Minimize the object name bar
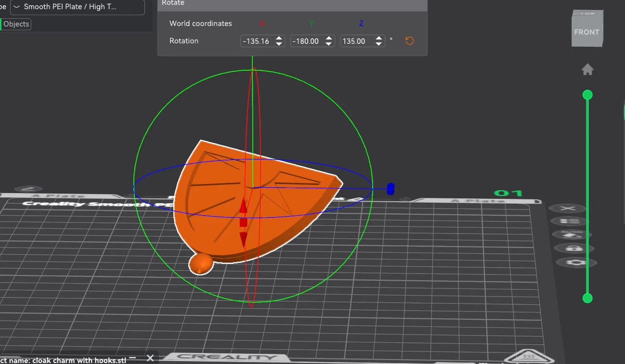This screenshot has height=364, width=625. pos(133,358)
